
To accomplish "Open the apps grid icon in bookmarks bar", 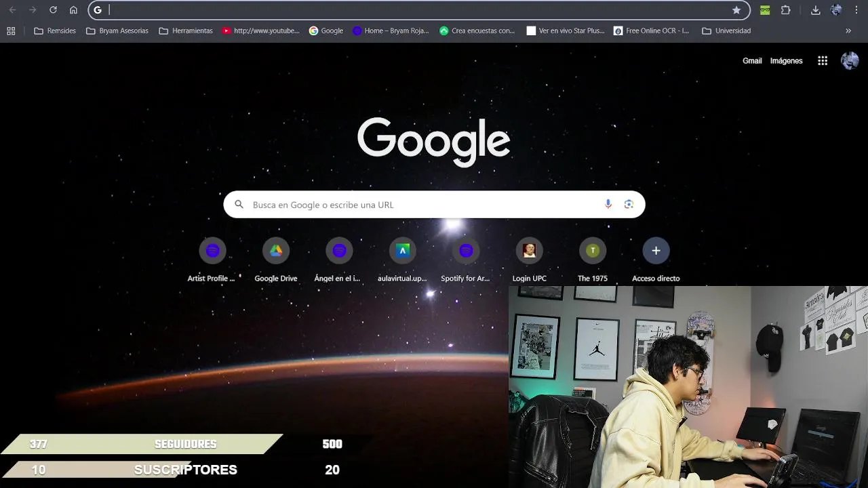I will click(11, 30).
